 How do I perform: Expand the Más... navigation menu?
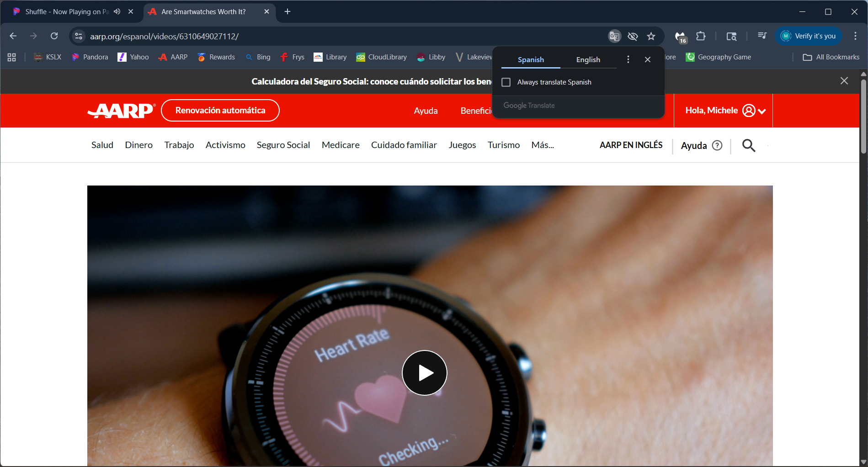542,145
